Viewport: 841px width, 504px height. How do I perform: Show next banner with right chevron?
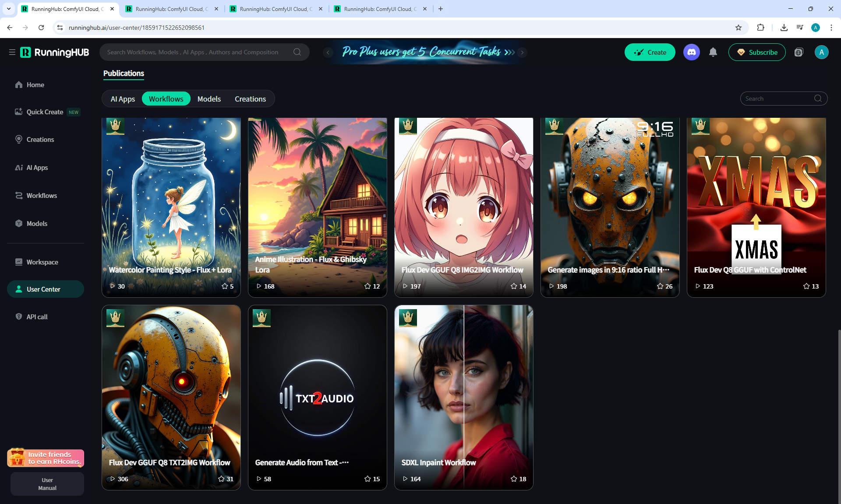522,52
